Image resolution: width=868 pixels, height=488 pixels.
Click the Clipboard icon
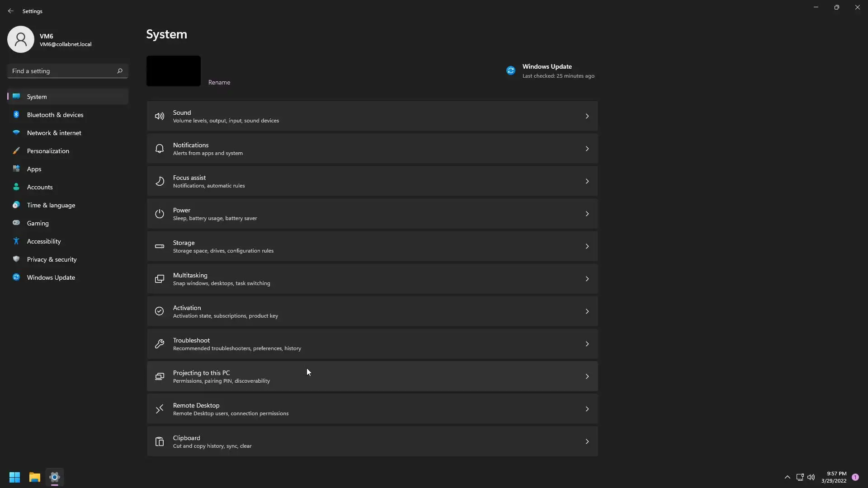(x=159, y=441)
